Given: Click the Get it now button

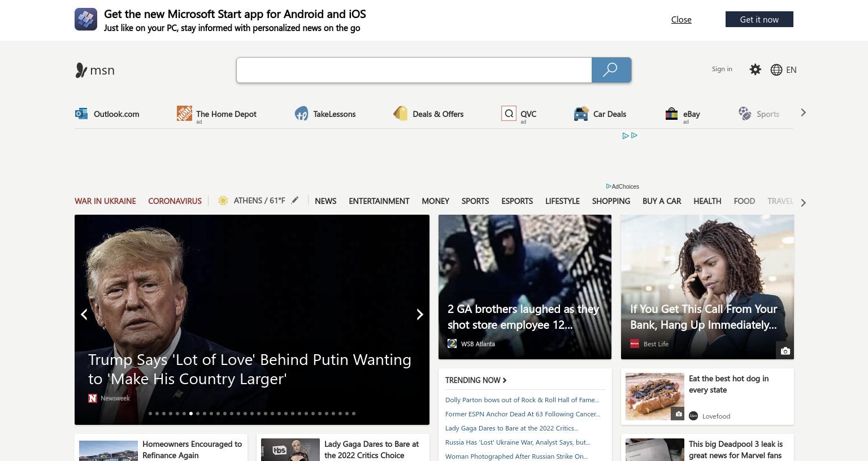Looking at the screenshot, I should pyautogui.click(x=759, y=19).
